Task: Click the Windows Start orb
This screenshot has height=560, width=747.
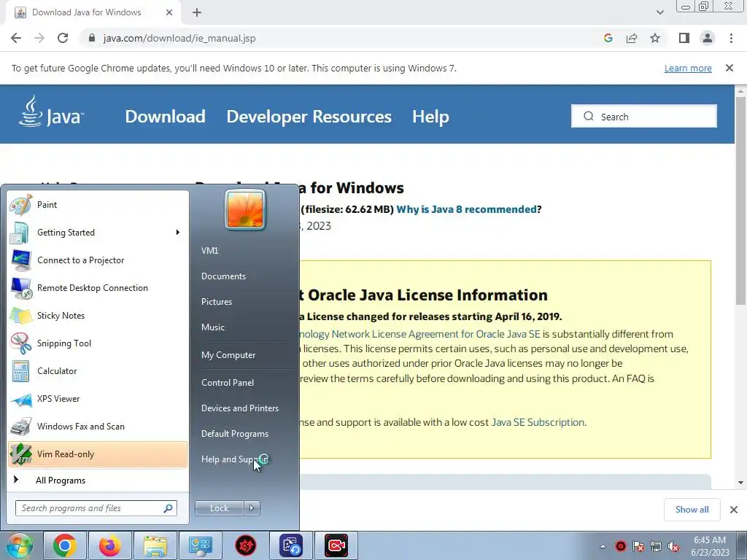Action: [19, 545]
